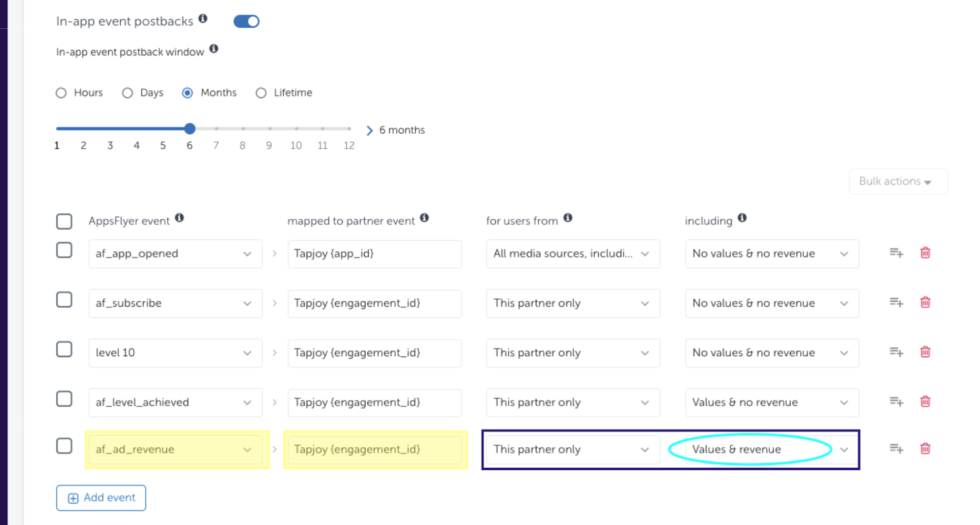Click Tapjoy {app_id} partner event field

click(x=374, y=254)
